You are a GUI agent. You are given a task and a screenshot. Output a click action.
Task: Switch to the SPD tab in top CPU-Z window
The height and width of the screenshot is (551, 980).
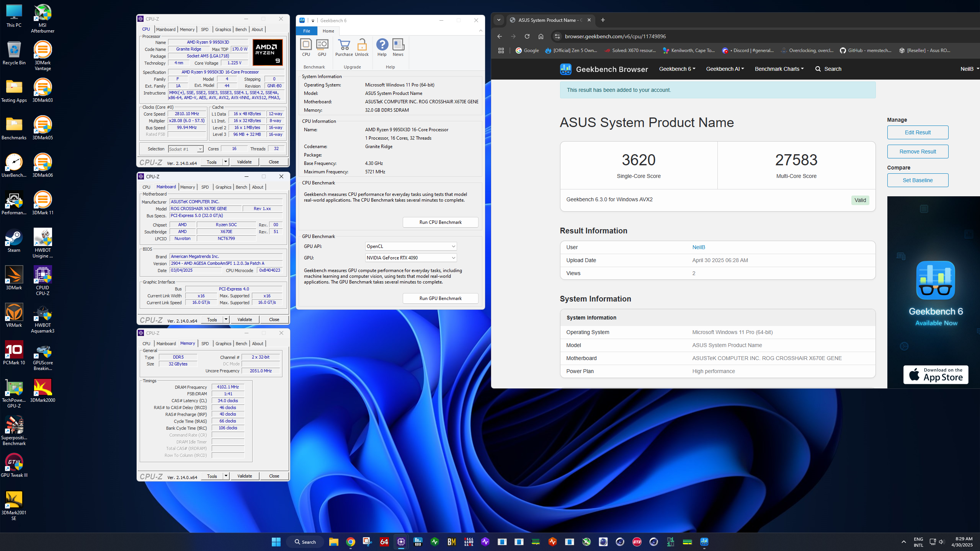tap(205, 29)
